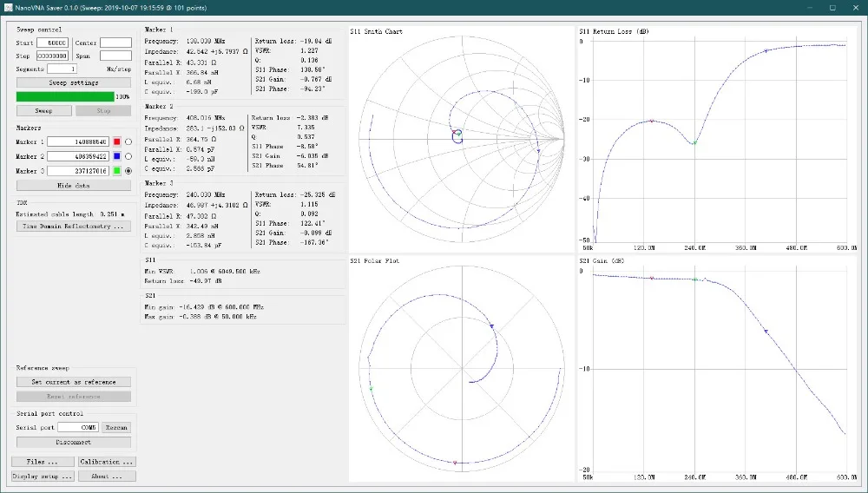Select the Marker 2 radio button
The image size is (868, 493).
tap(129, 156)
